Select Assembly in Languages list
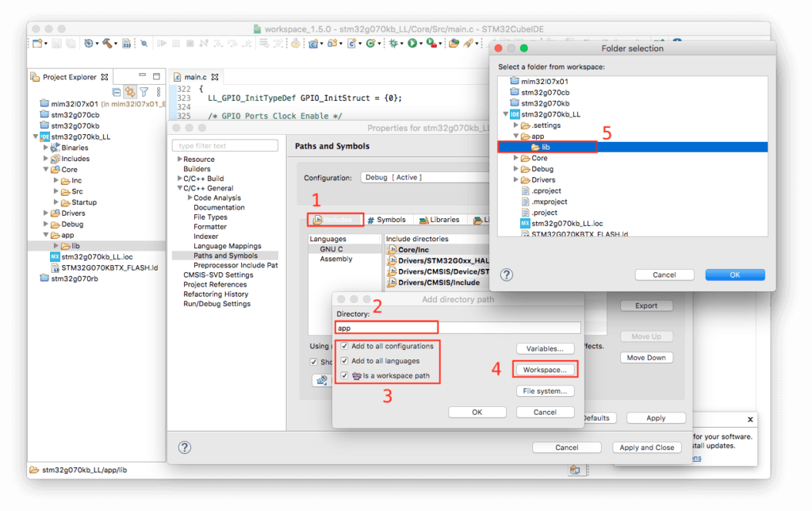 click(336, 259)
